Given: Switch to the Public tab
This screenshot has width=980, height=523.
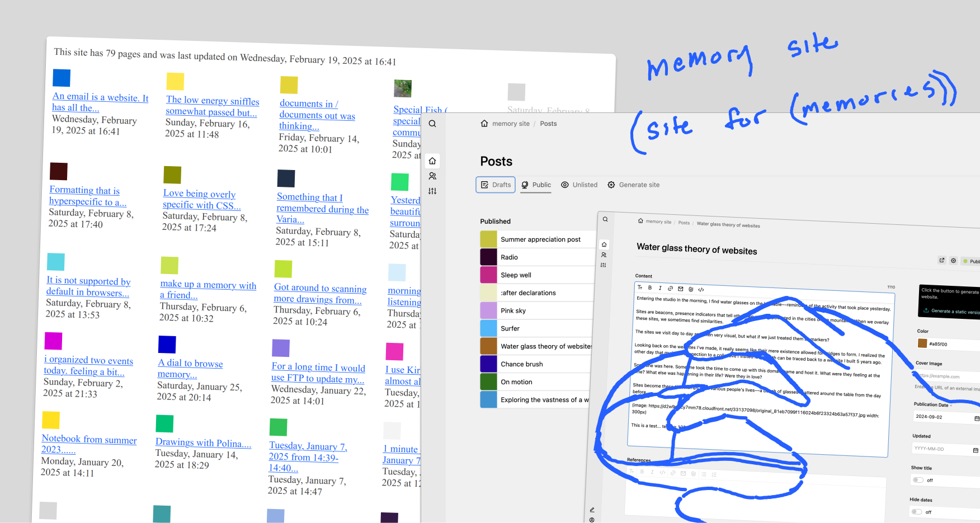Looking at the screenshot, I should point(536,185).
